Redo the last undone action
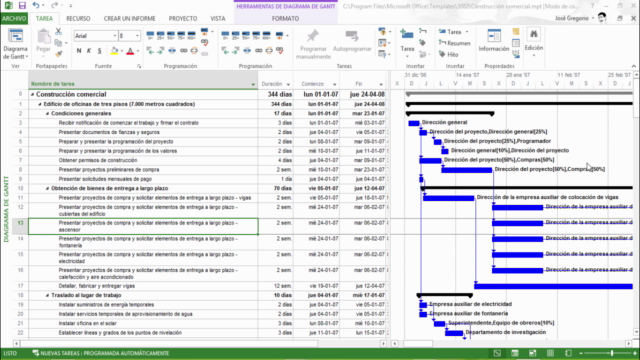The image size is (640, 360). pos(54,6)
